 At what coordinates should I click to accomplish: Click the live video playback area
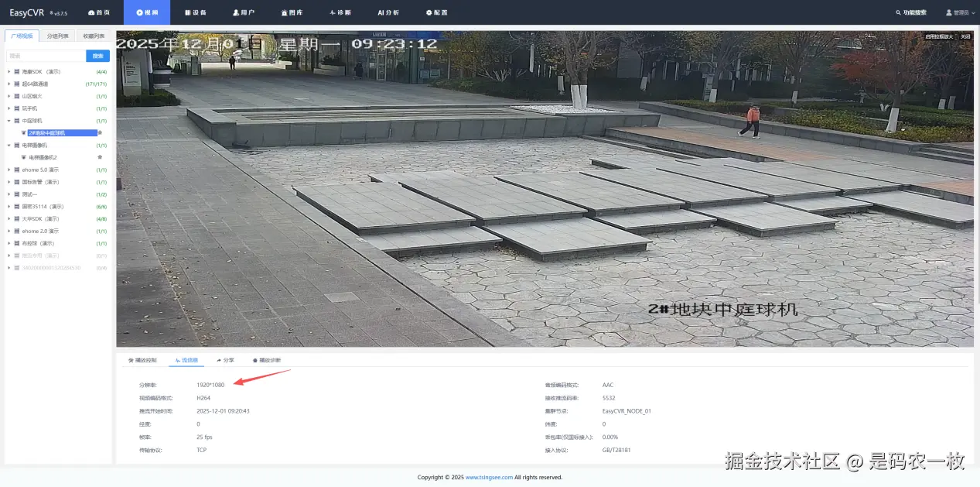click(545, 189)
